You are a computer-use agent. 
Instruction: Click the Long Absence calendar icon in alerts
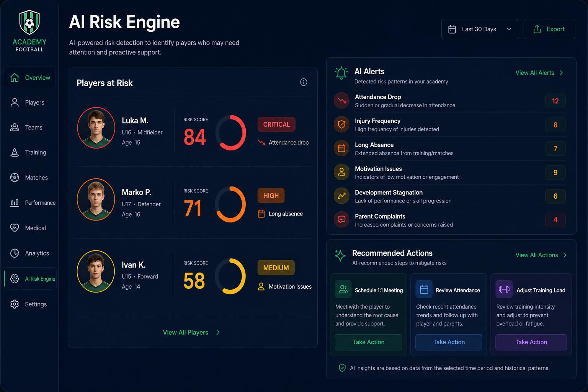[341, 148]
